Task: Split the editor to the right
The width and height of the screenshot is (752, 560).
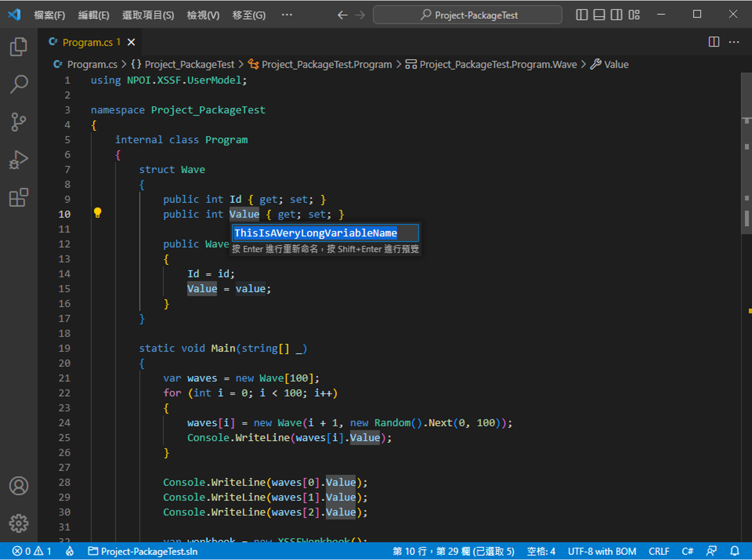Action: point(714,42)
